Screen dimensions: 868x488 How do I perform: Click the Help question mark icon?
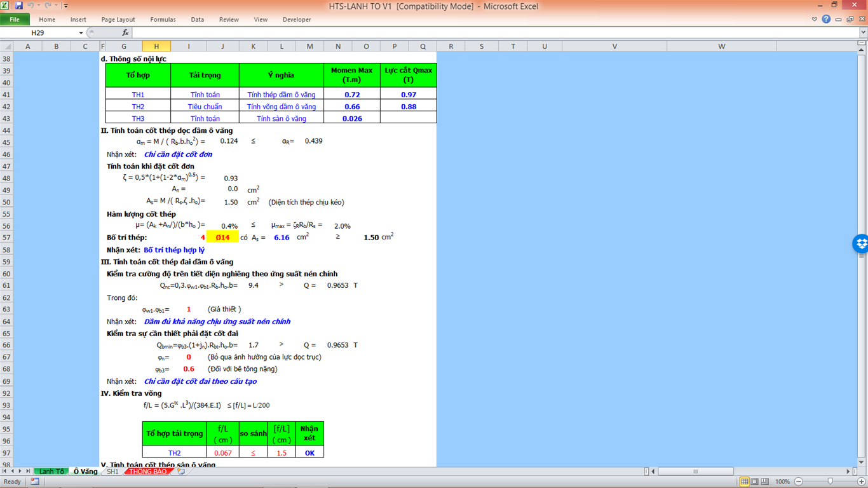click(x=826, y=20)
